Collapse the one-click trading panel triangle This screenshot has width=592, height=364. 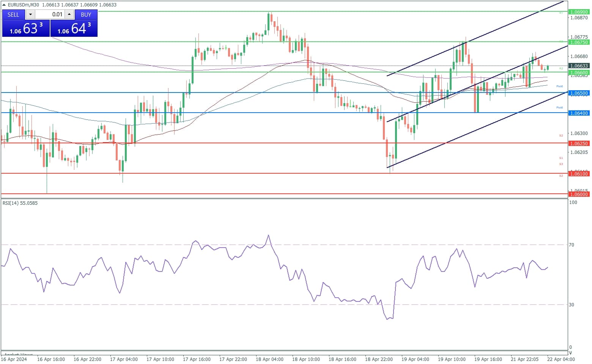[x=4, y=5]
